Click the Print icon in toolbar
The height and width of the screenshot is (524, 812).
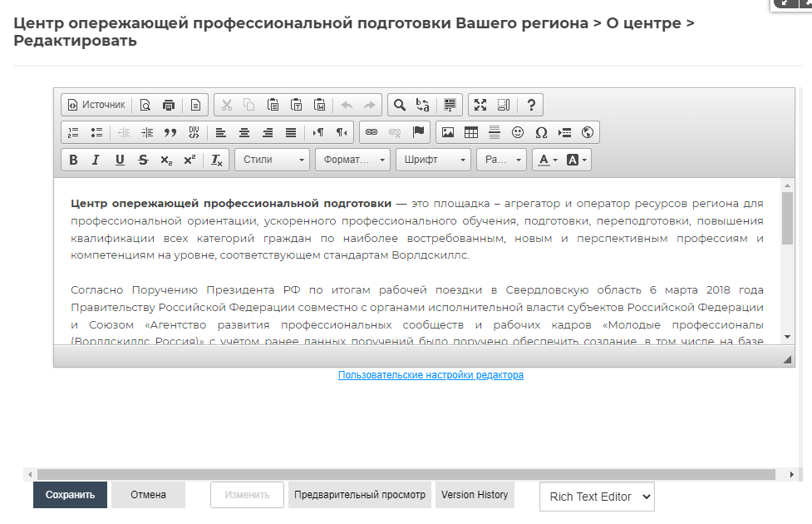click(170, 105)
